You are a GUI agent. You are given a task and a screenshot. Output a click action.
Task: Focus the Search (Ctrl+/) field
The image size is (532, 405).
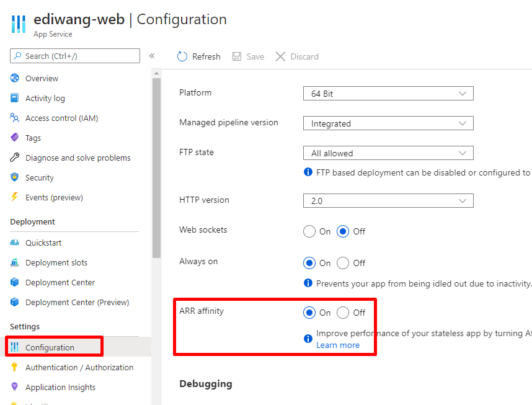[75, 56]
